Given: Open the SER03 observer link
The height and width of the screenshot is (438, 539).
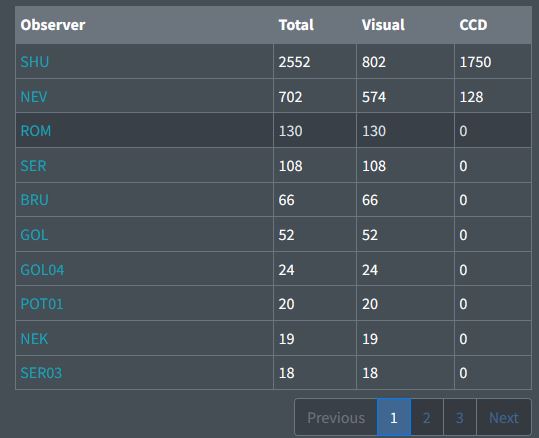Looking at the screenshot, I should [41, 373].
